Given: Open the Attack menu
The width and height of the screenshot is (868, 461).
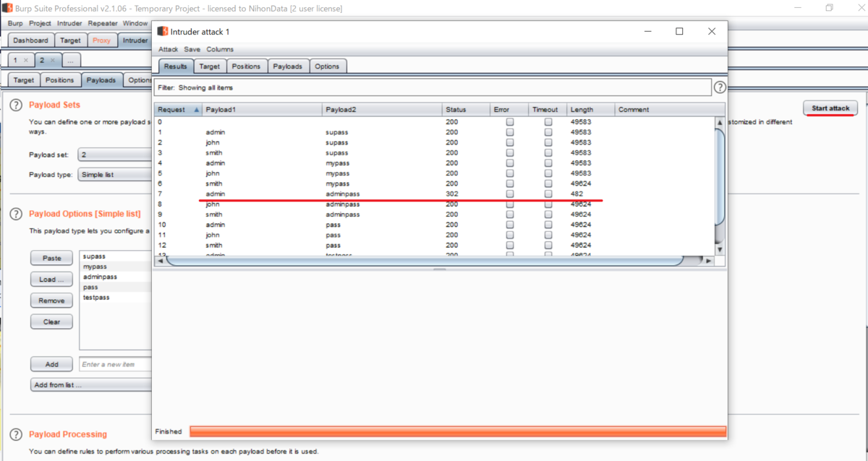Looking at the screenshot, I should pos(168,49).
